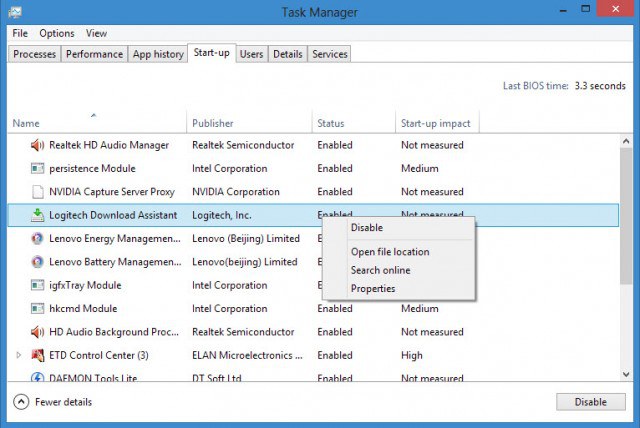Select the HD Audio Background Proc... name
This screenshot has height=428, width=640.
pyautogui.click(x=114, y=332)
